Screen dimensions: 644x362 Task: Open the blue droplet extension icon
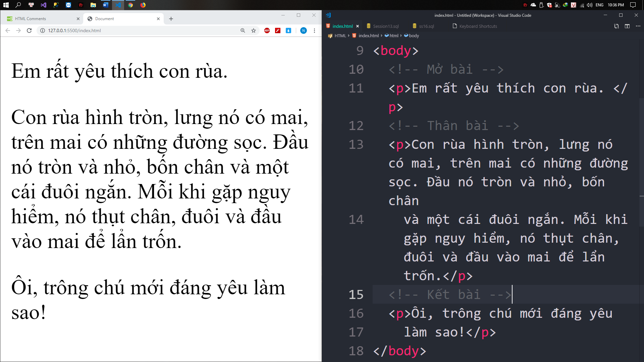coord(288,31)
